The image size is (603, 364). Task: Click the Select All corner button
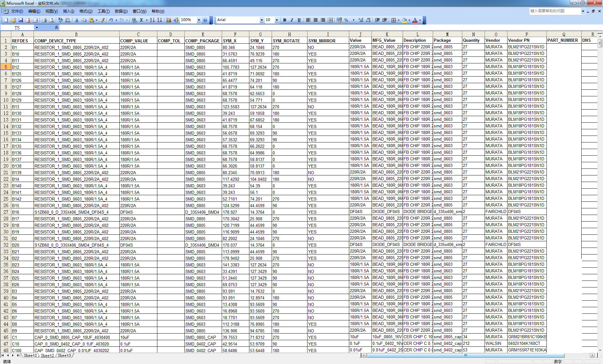5,34
